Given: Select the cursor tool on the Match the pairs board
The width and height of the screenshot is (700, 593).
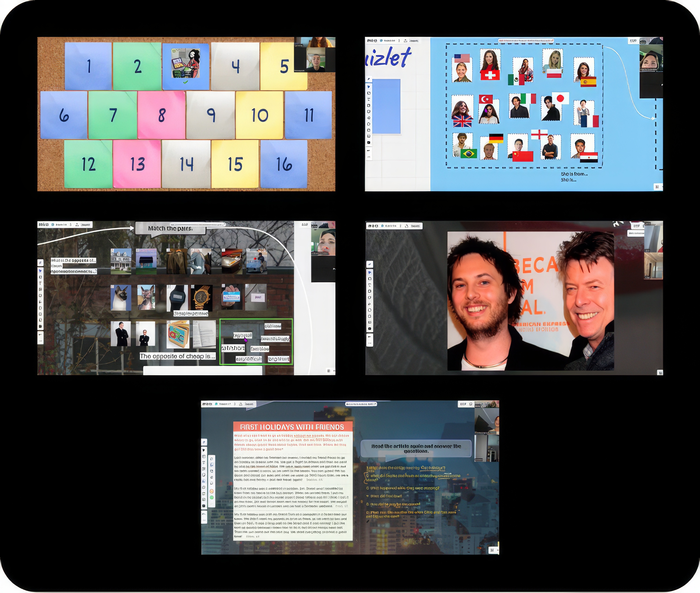Looking at the screenshot, I should coord(40,271).
